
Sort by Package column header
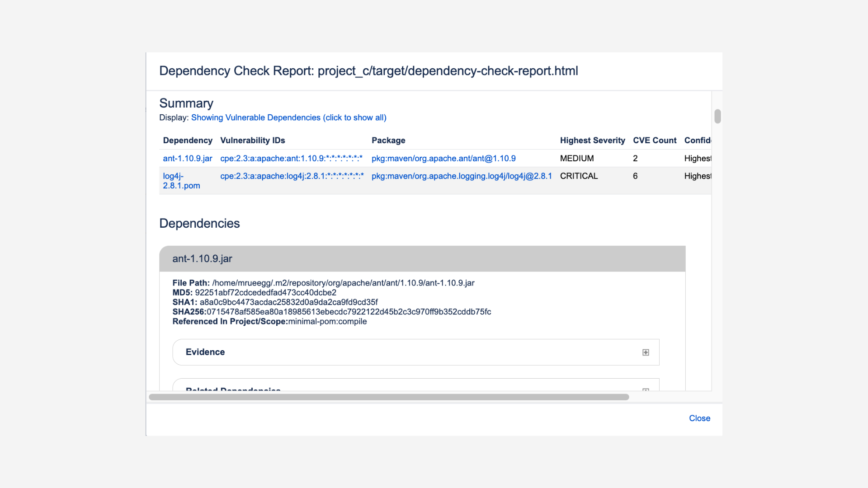click(x=388, y=141)
